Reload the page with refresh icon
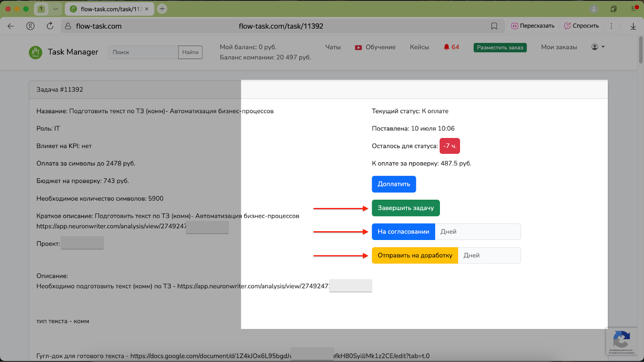The height and width of the screenshot is (362, 644). pos(50,26)
